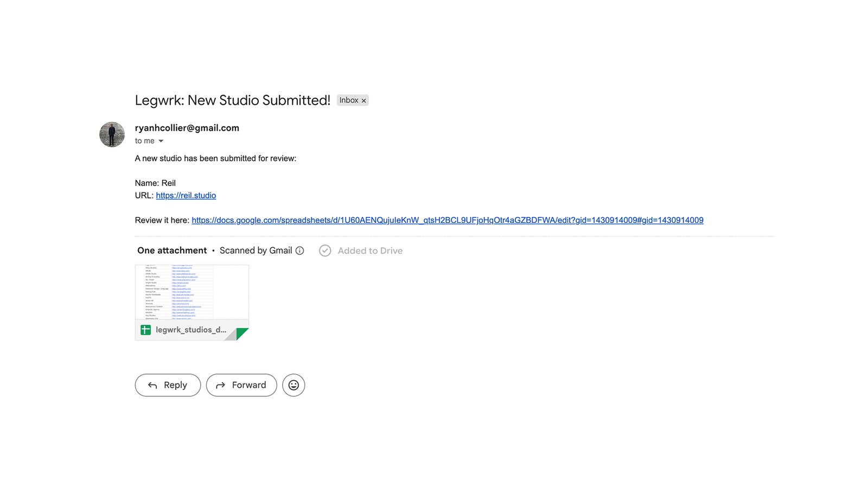Click the 'Scanned by Gmail' text
The width and height of the screenshot is (868, 488).
[256, 251]
